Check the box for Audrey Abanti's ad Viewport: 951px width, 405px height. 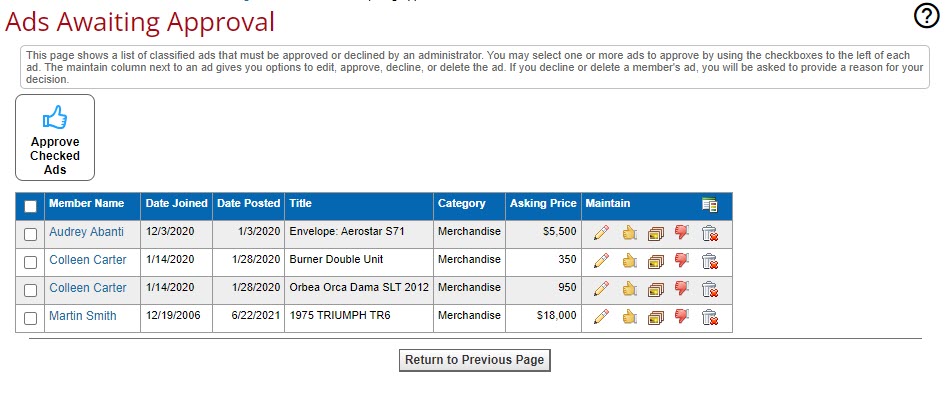30,234
